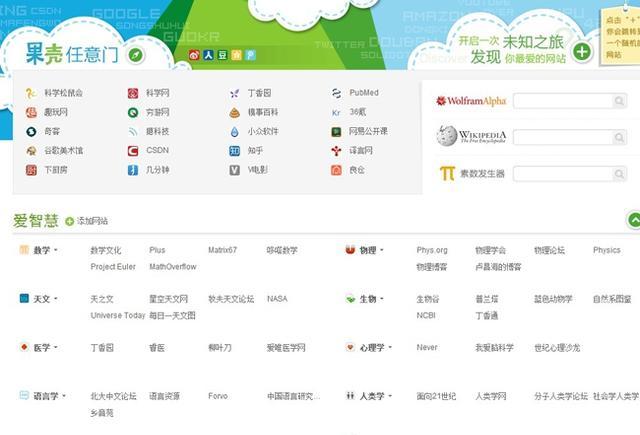Open the 科学松鼠会 site icon
This screenshot has height=435, width=640.
tap(31, 93)
